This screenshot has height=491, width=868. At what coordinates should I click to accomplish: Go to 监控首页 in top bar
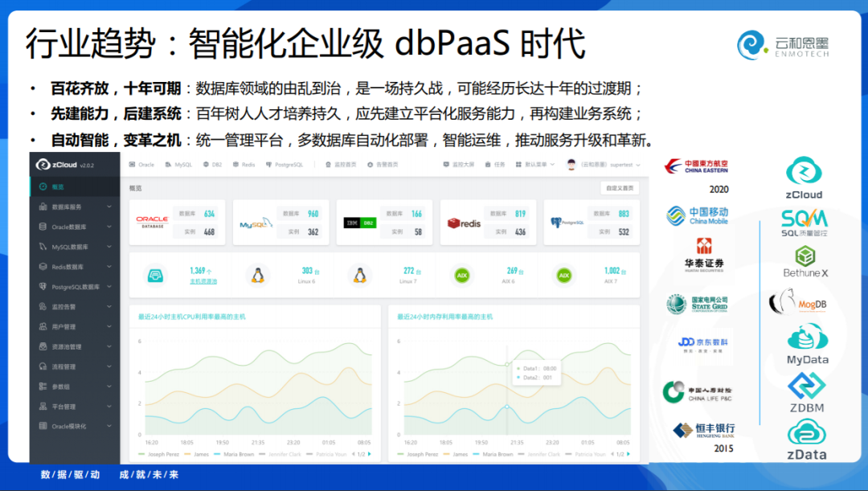pyautogui.click(x=341, y=165)
